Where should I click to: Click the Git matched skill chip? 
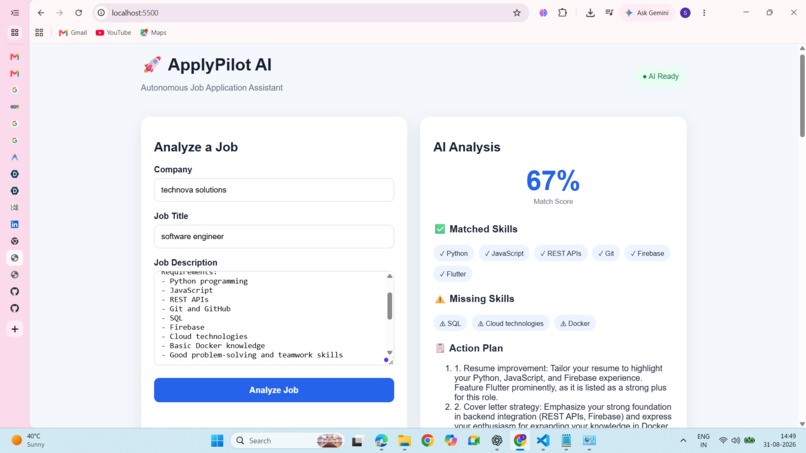click(x=606, y=253)
